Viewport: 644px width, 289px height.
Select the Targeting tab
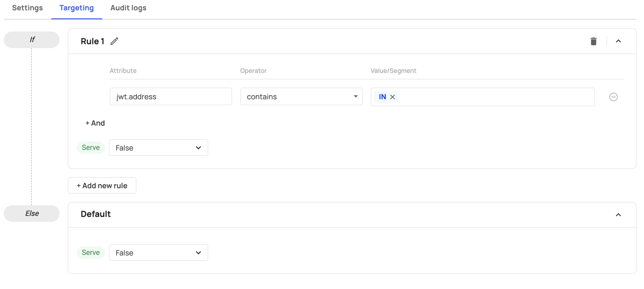click(x=76, y=8)
